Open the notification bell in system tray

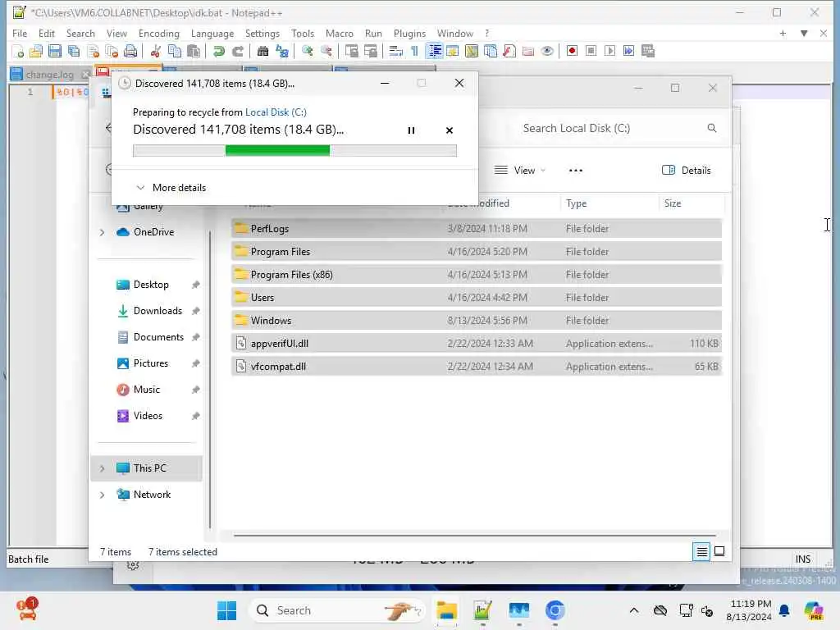(784, 610)
